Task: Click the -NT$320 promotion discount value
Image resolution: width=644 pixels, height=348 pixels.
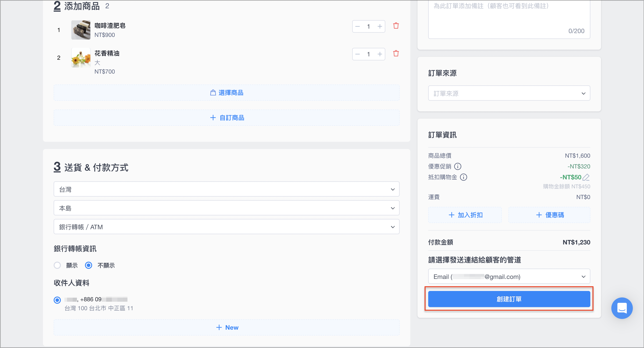Action: (x=578, y=166)
